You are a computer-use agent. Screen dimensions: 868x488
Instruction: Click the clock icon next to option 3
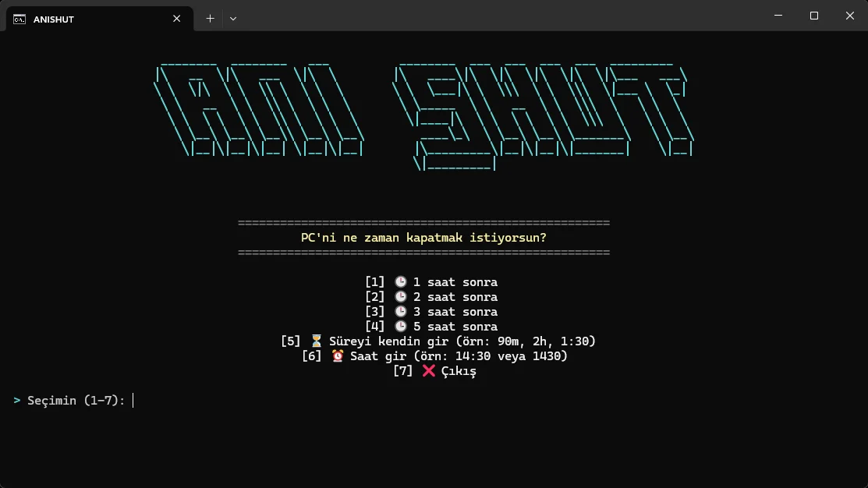400,312
